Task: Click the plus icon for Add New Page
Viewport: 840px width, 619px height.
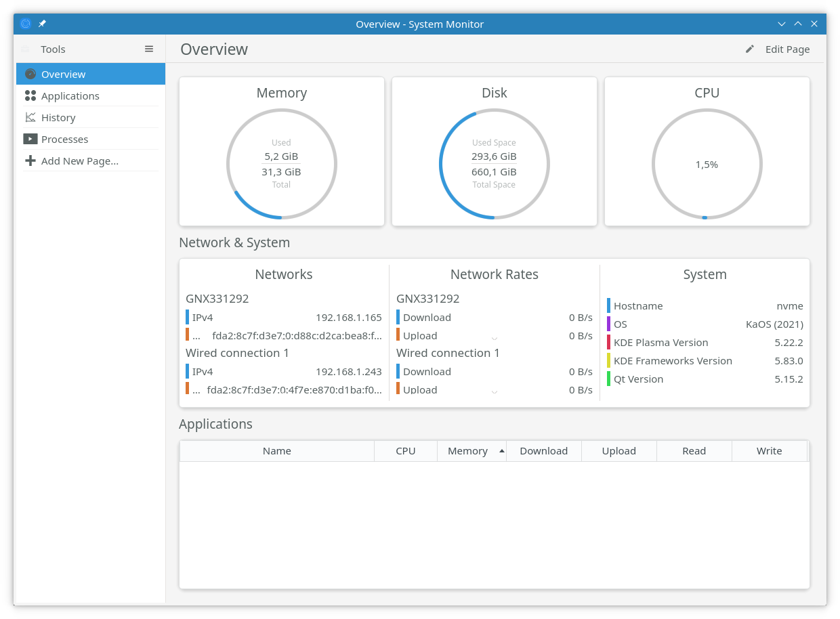Action: (x=30, y=161)
